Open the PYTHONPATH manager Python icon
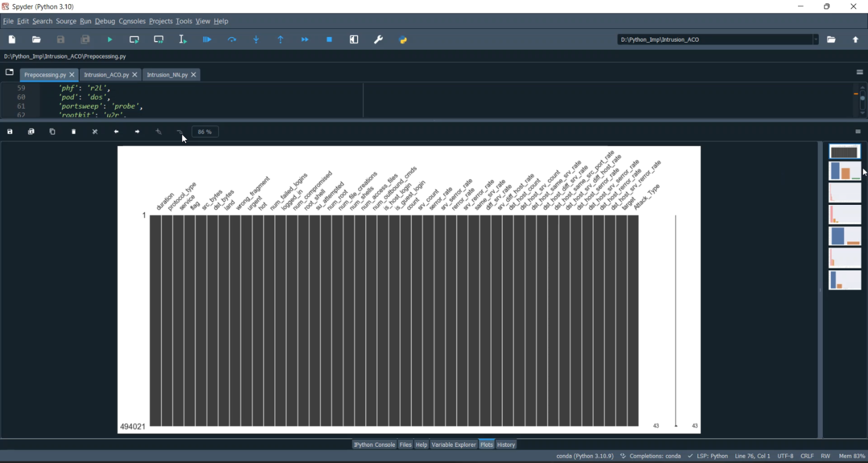This screenshot has height=463, width=868. pyautogui.click(x=403, y=40)
